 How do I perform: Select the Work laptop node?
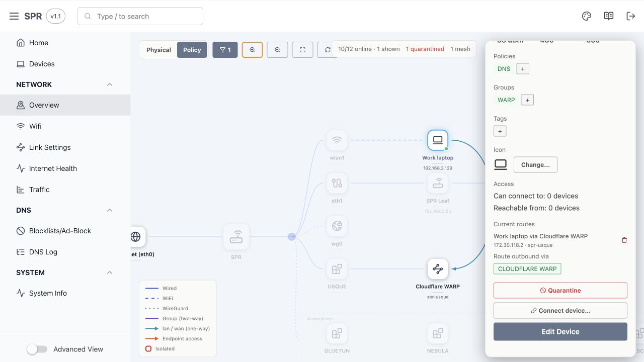(438, 140)
